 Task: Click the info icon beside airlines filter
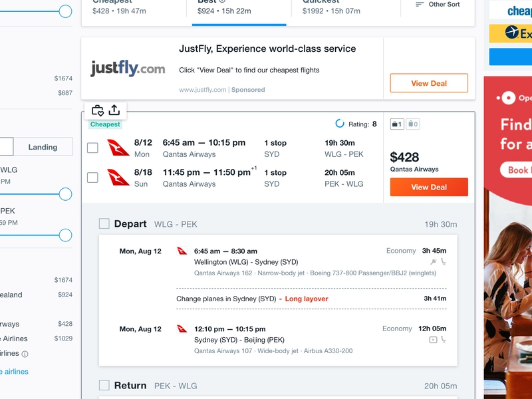click(x=25, y=354)
